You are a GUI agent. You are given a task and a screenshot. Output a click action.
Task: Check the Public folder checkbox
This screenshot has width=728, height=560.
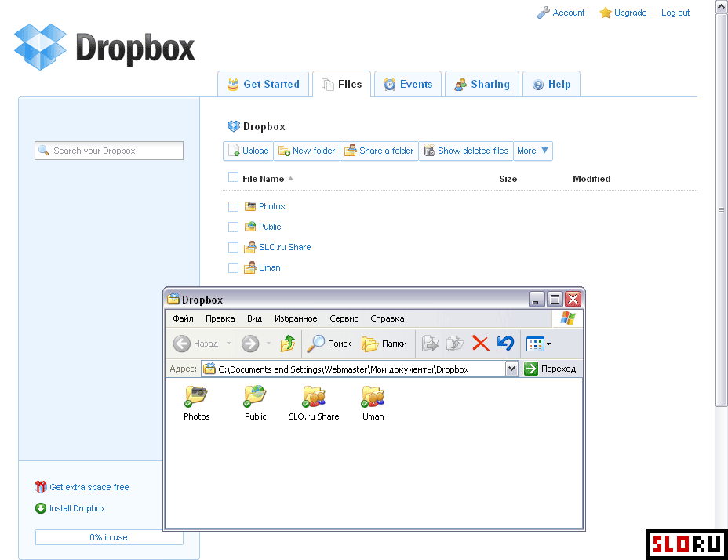tap(233, 227)
